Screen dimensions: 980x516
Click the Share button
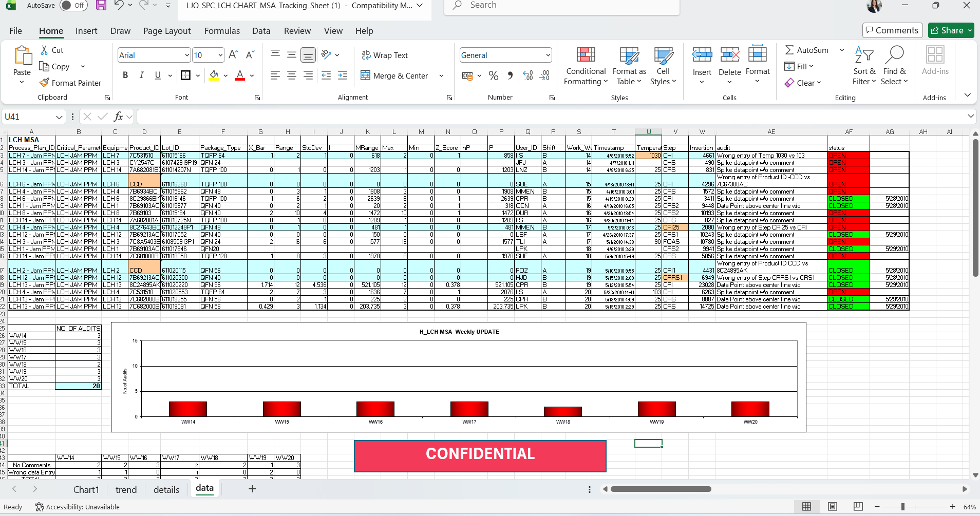point(951,30)
